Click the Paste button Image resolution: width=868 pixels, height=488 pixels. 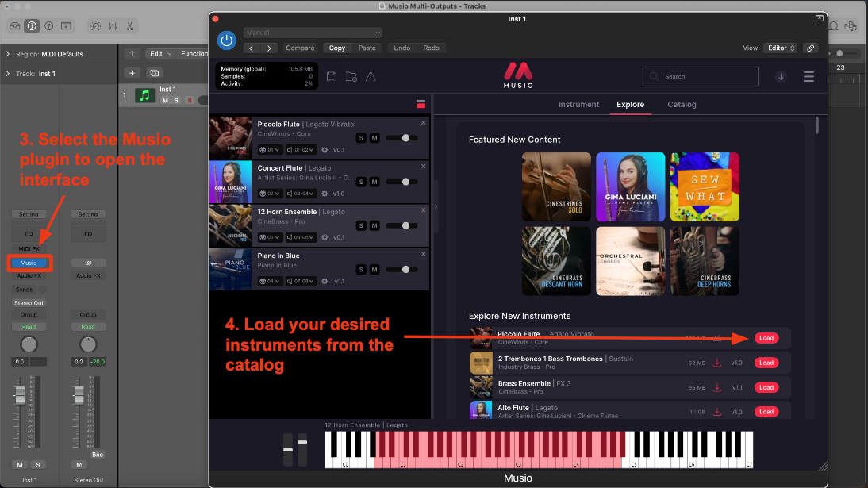pos(367,48)
